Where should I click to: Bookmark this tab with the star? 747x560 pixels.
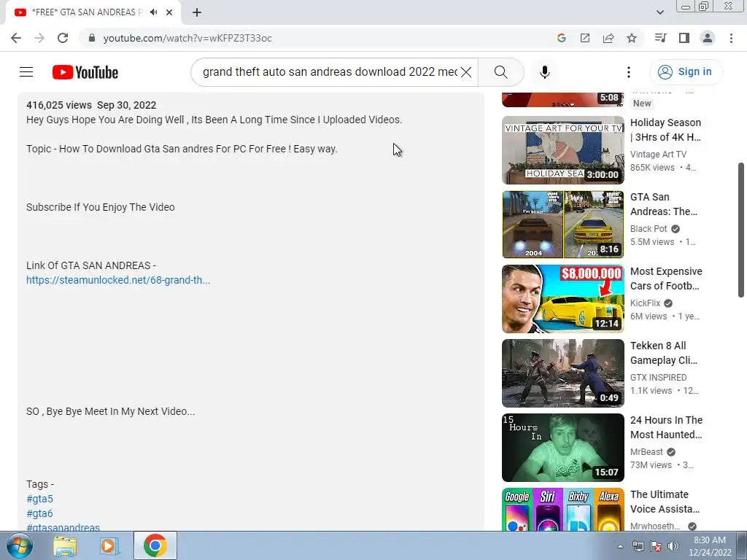coord(632,38)
